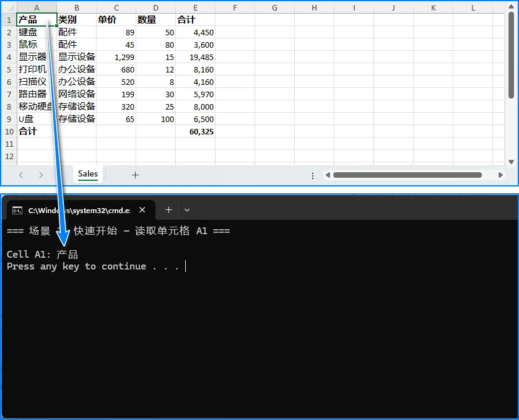Close the cmd.exe terminal tab

tap(142, 210)
